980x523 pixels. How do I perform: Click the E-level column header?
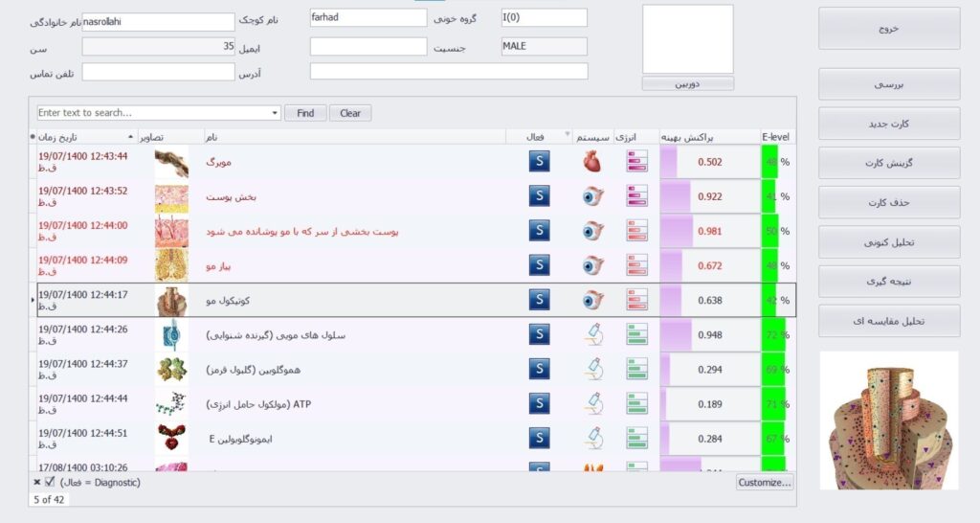[776, 138]
